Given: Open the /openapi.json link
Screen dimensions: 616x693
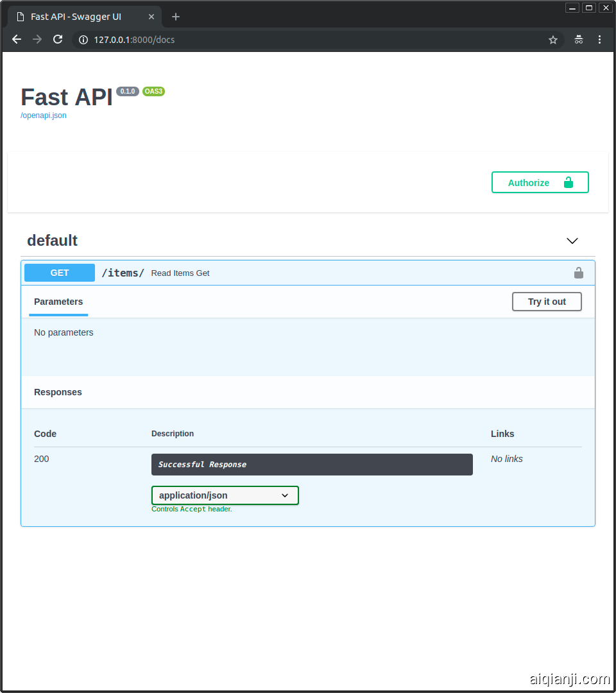Looking at the screenshot, I should point(44,116).
